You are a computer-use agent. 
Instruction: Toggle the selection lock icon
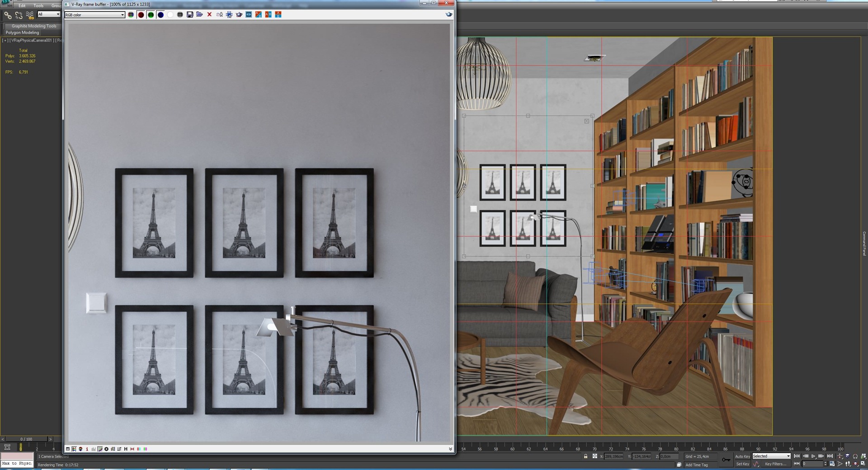click(585, 456)
